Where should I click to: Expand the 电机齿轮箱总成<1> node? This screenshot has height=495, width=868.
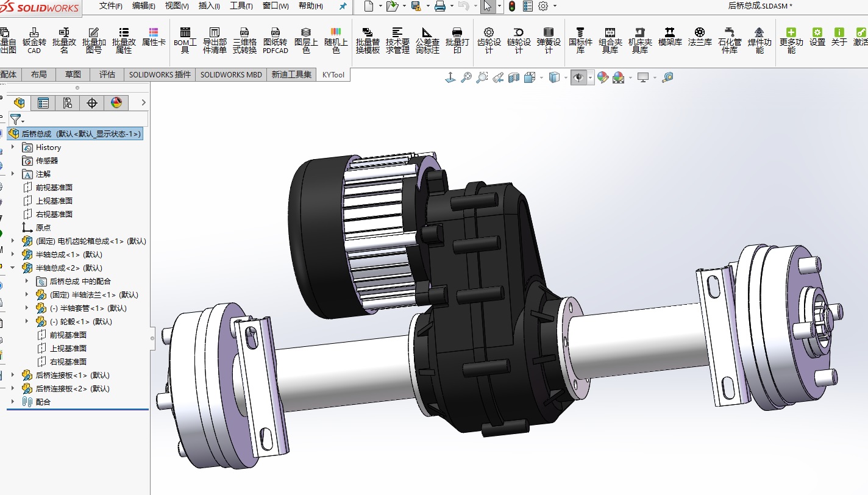13,241
